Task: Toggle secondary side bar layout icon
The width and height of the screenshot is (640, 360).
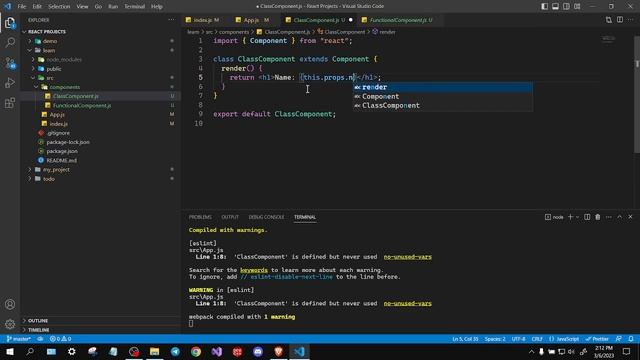Action: (x=566, y=6)
